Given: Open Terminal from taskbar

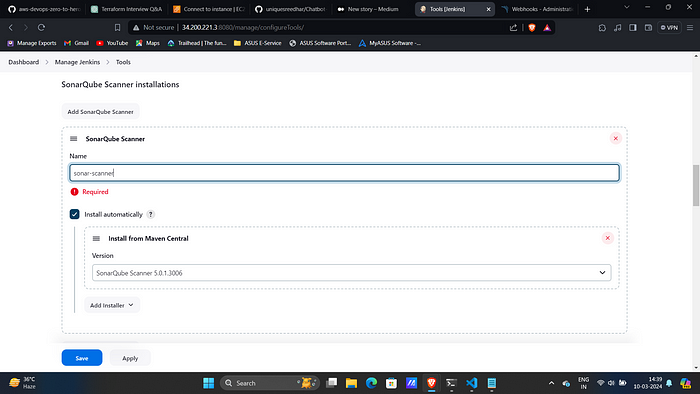Looking at the screenshot, I should (451, 383).
